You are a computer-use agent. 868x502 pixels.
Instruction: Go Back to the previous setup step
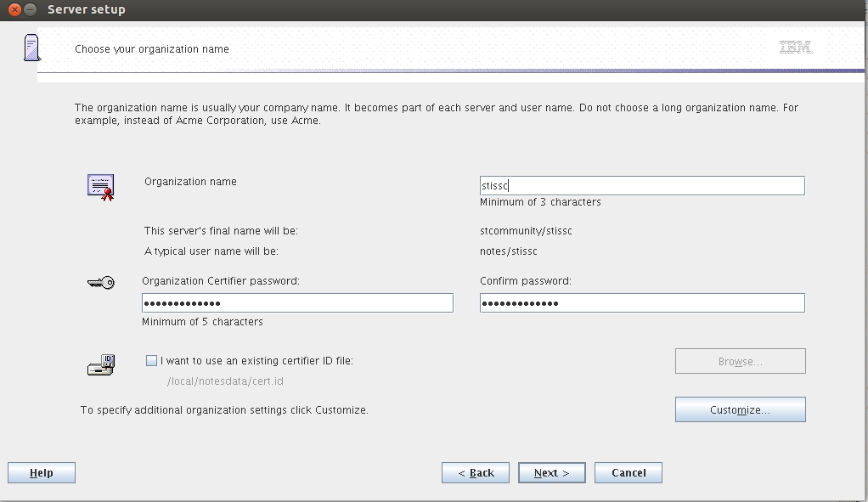(475, 472)
